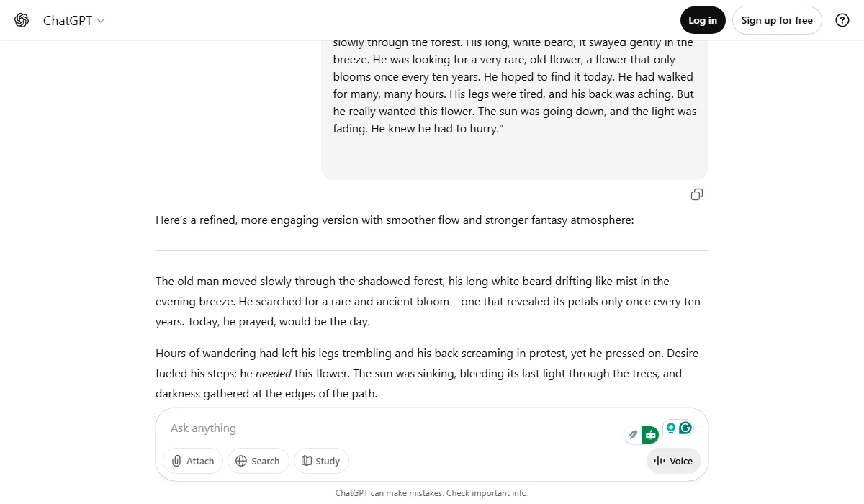Click the green robot assistant icon
The image size is (864, 504).
pyautogui.click(x=650, y=433)
